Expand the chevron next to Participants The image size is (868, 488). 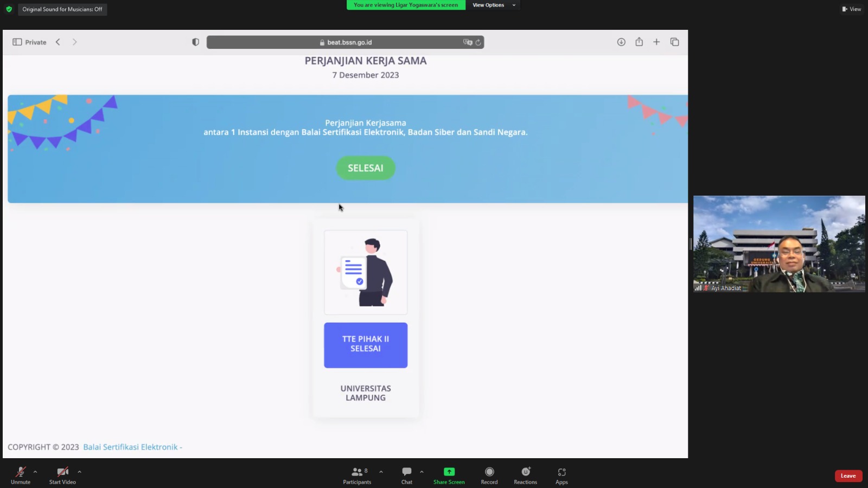[x=381, y=472]
